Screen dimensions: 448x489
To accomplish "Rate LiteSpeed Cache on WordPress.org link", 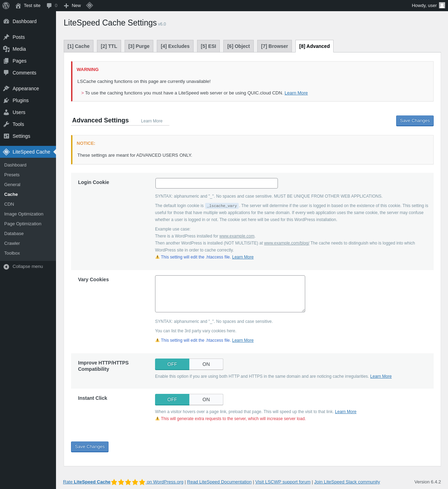I will (x=123, y=482).
